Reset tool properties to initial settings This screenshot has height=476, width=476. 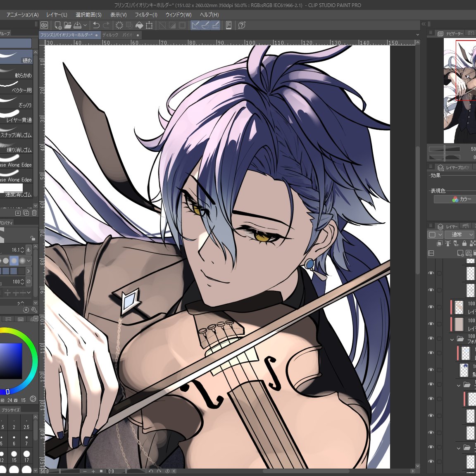[26, 310]
